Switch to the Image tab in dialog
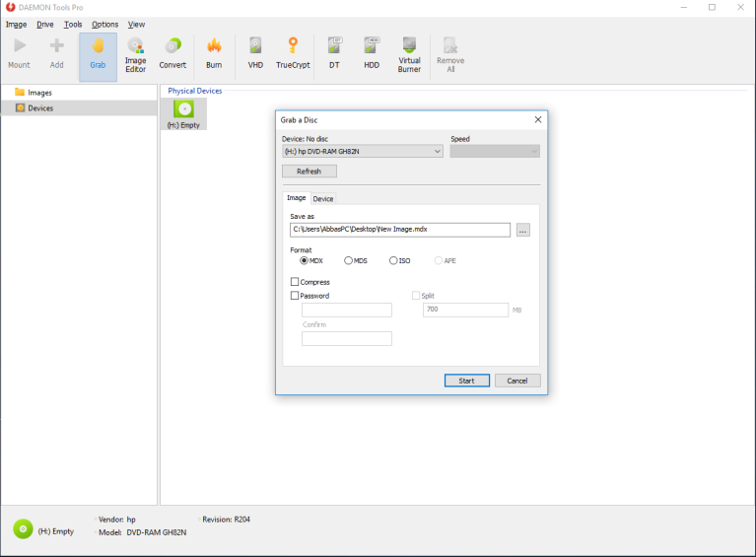 coord(296,198)
